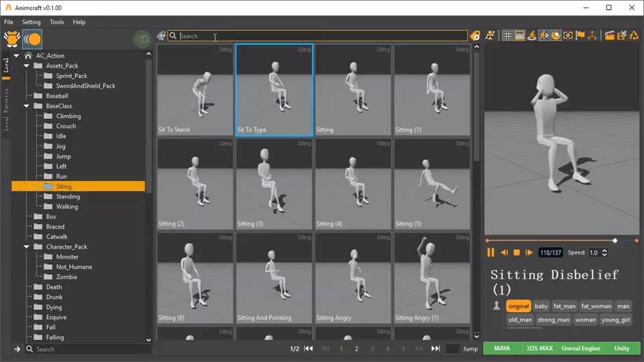
Task: Click the animation timeline slider handle
Action: [614, 240]
